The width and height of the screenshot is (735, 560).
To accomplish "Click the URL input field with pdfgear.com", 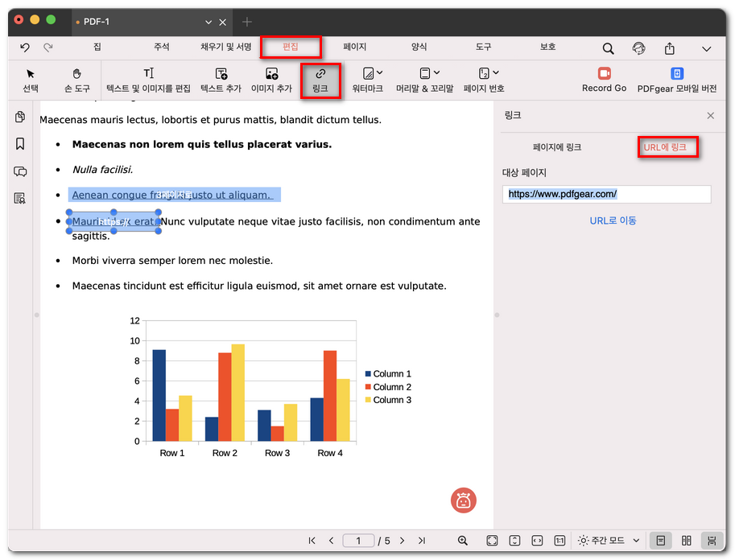I will coord(607,194).
